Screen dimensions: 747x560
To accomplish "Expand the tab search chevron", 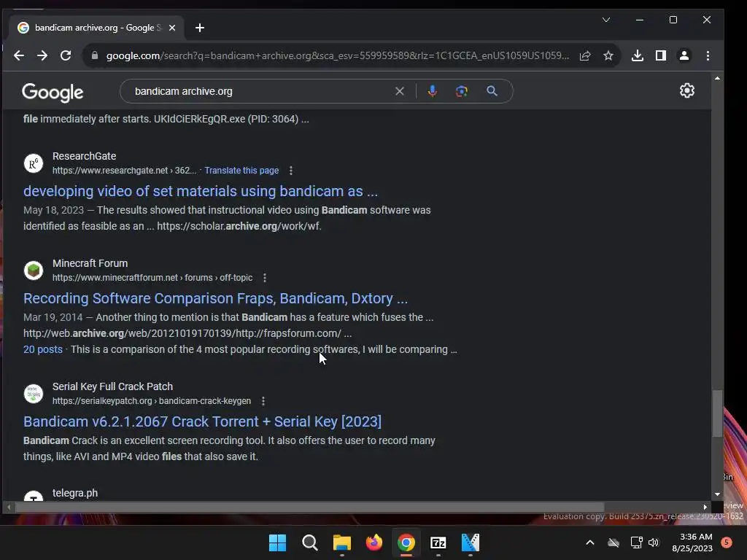I will pos(606,20).
